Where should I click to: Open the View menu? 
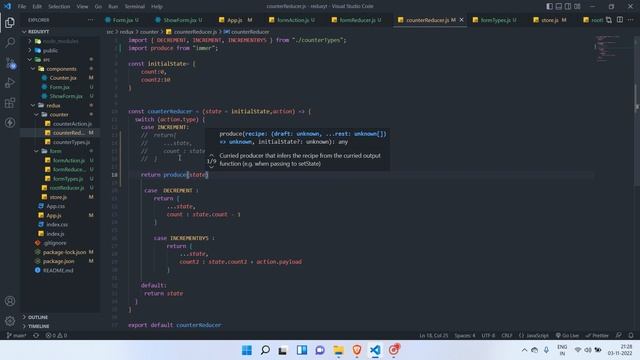[82, 7]
